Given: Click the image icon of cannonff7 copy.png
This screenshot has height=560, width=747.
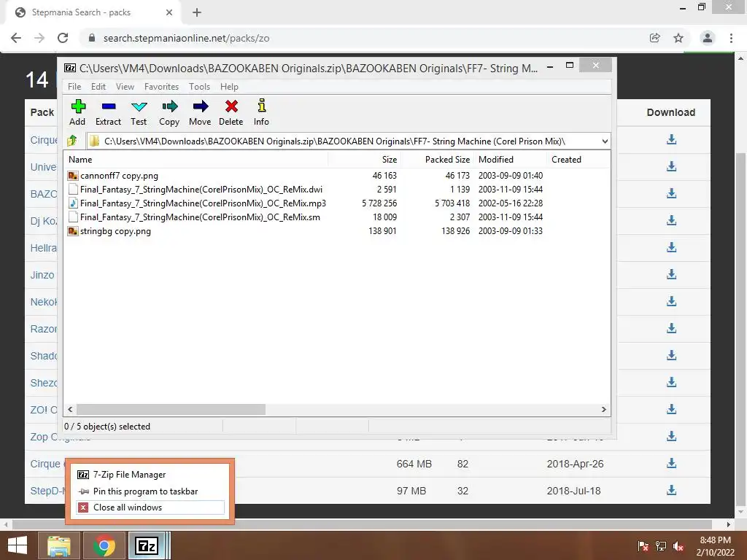Looking at the screenshot, I should pos(73,176).
